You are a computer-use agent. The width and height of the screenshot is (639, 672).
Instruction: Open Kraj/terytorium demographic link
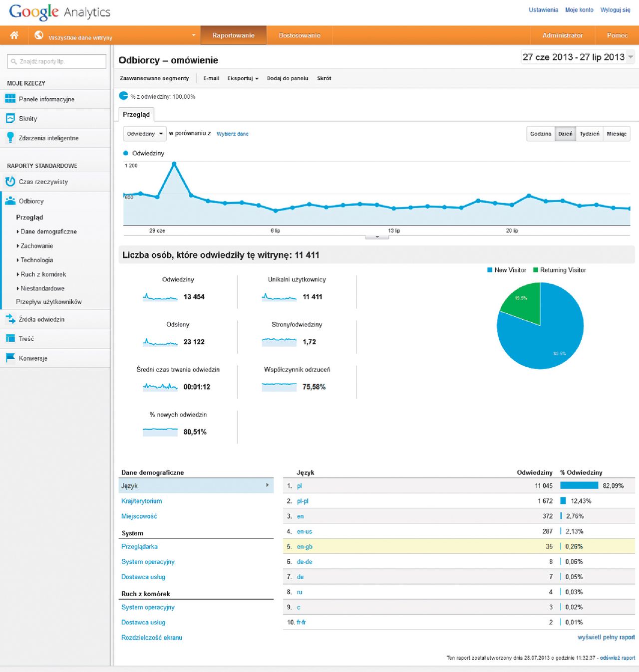tap(142, 501)
